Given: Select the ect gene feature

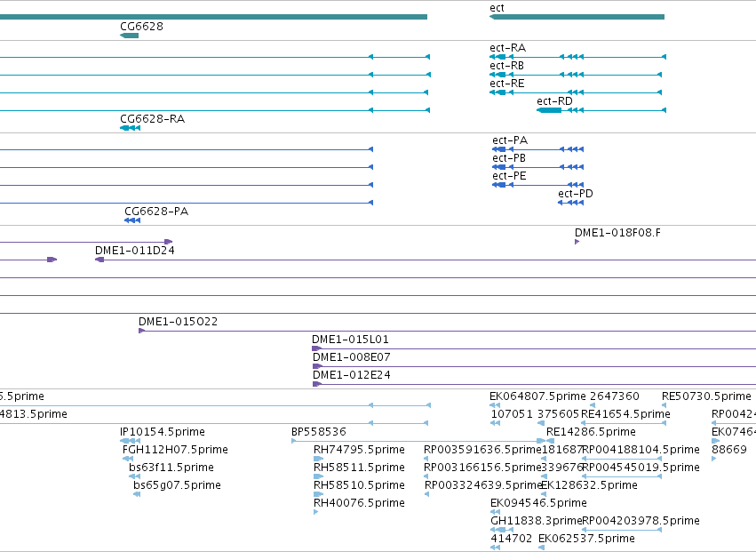Looking at the screenshot, I should click(577, 17).
